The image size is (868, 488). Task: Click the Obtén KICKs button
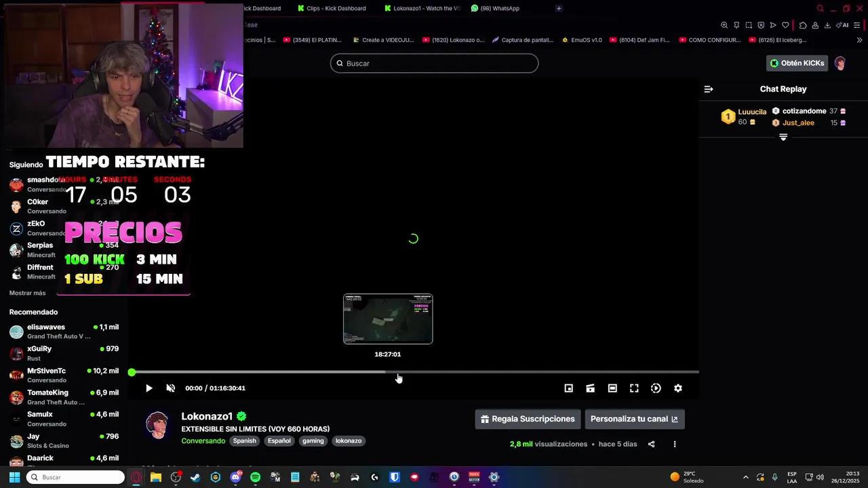click(797, 63)
